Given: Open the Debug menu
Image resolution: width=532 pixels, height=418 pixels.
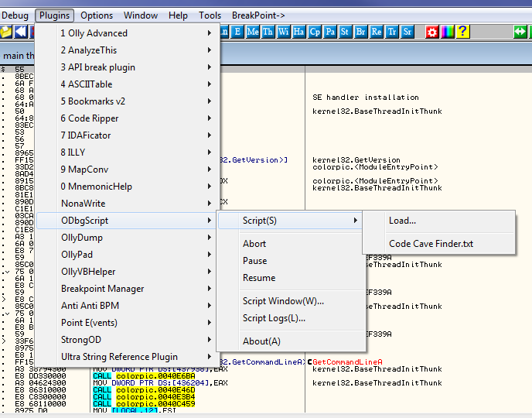Looking at the screenshot, I should point(15,15).
